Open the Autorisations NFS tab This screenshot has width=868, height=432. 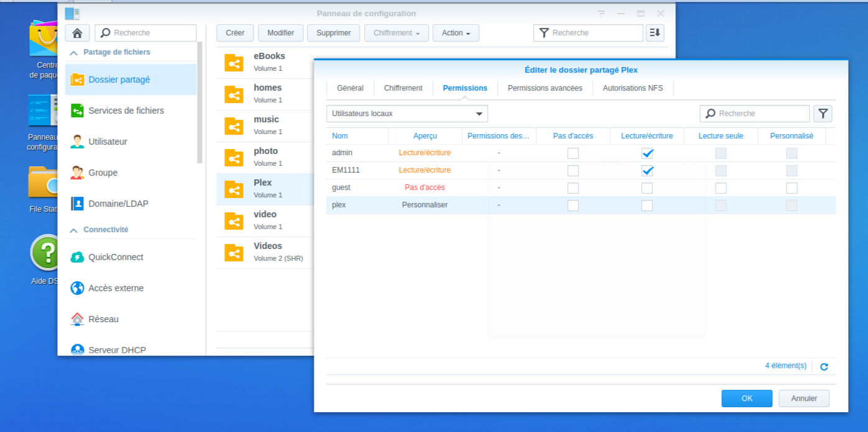point(633,88)
